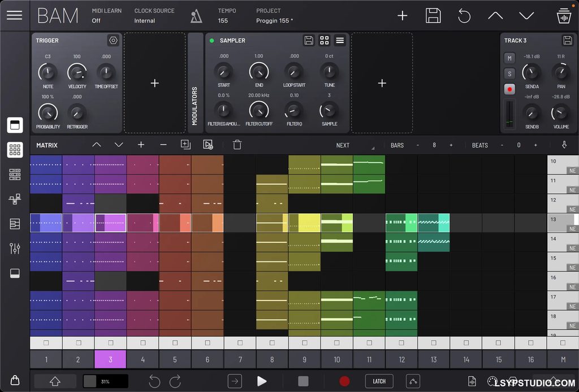The image size is (579, 392).
Task: Open the automation curve icon
Action: [x=413, y=381]
